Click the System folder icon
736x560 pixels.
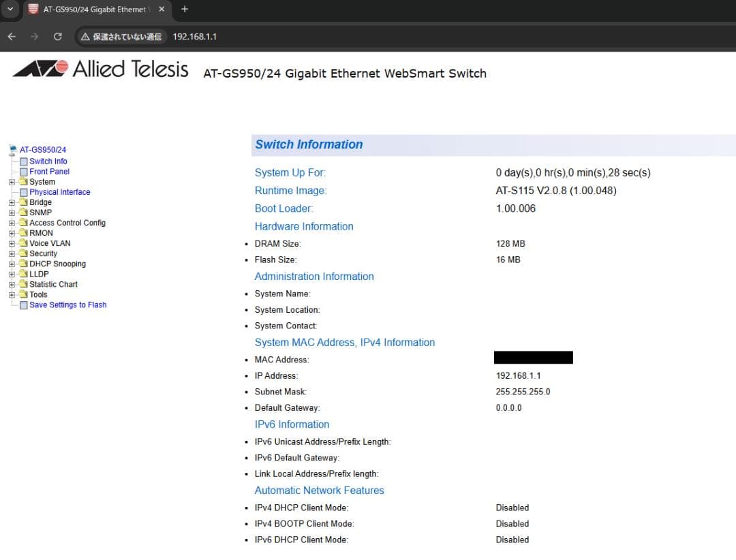tap(23, 182)
